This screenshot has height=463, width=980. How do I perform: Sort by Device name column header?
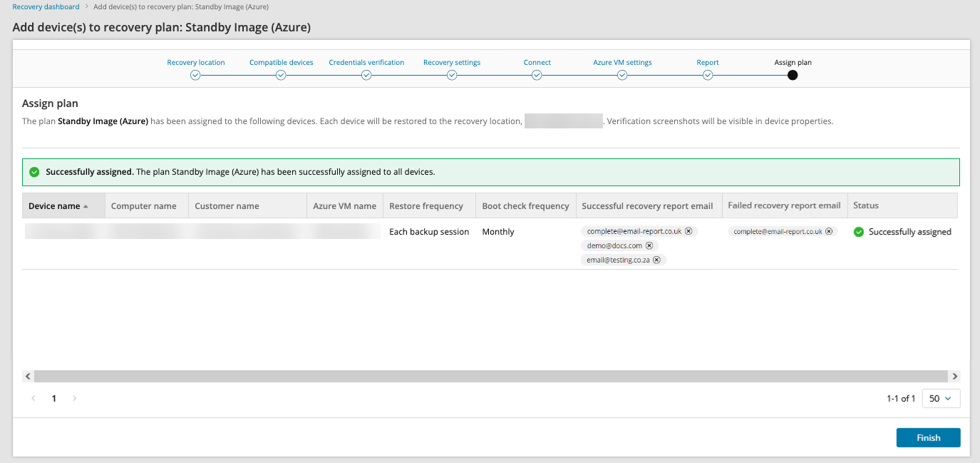(54, 206)
